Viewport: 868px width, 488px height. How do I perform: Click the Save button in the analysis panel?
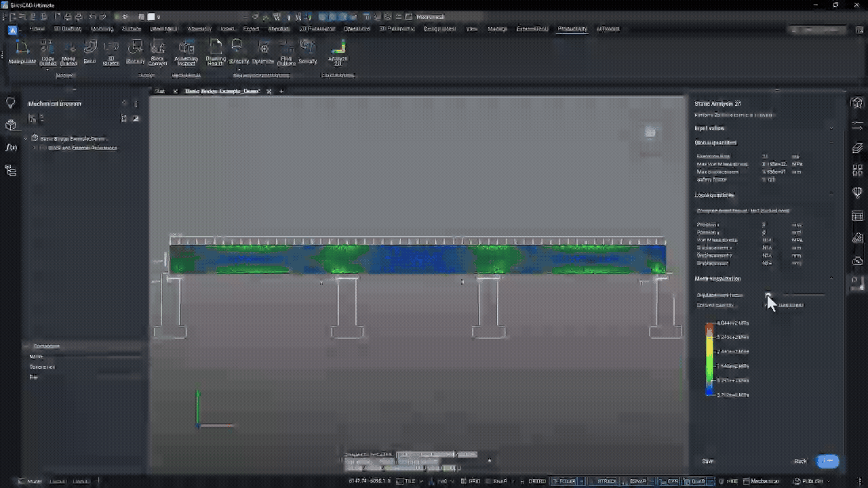point(707,460)
